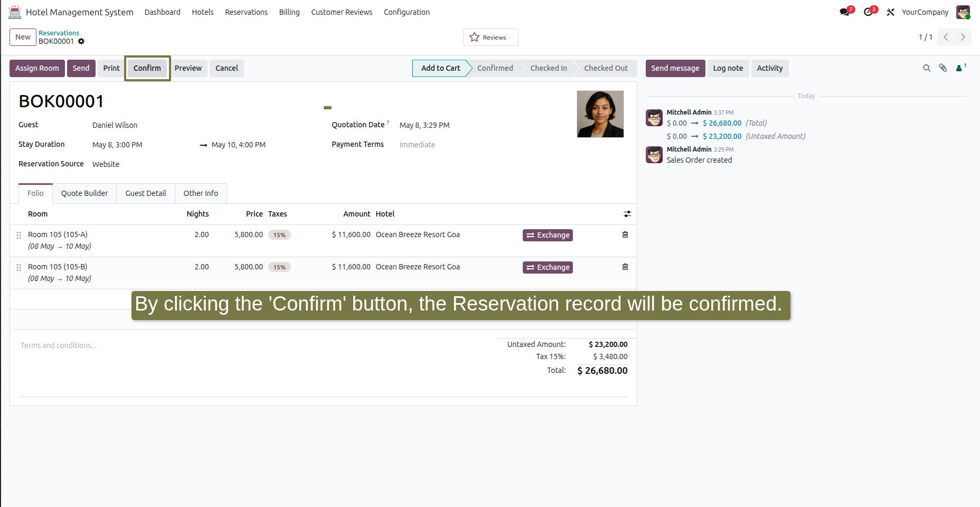Viewport: 980px width, 507px height.
Task: Exchange the Room 105 (105-A) line
Action: 548,235
